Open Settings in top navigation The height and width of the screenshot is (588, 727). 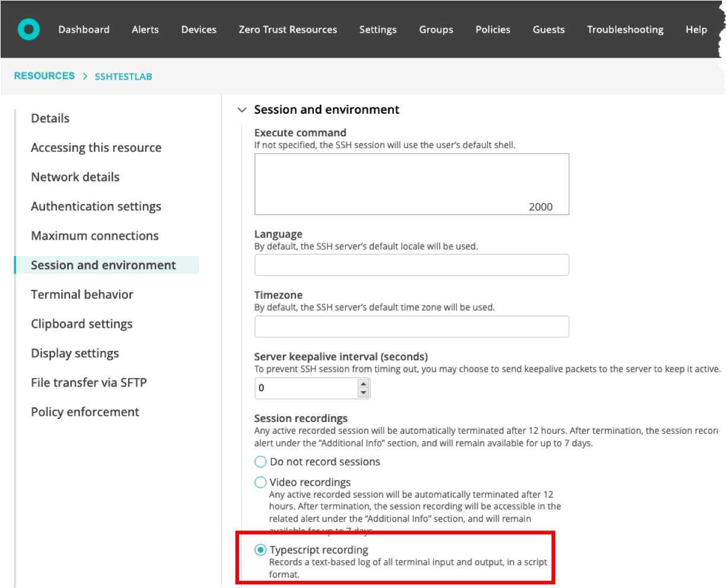378,30
